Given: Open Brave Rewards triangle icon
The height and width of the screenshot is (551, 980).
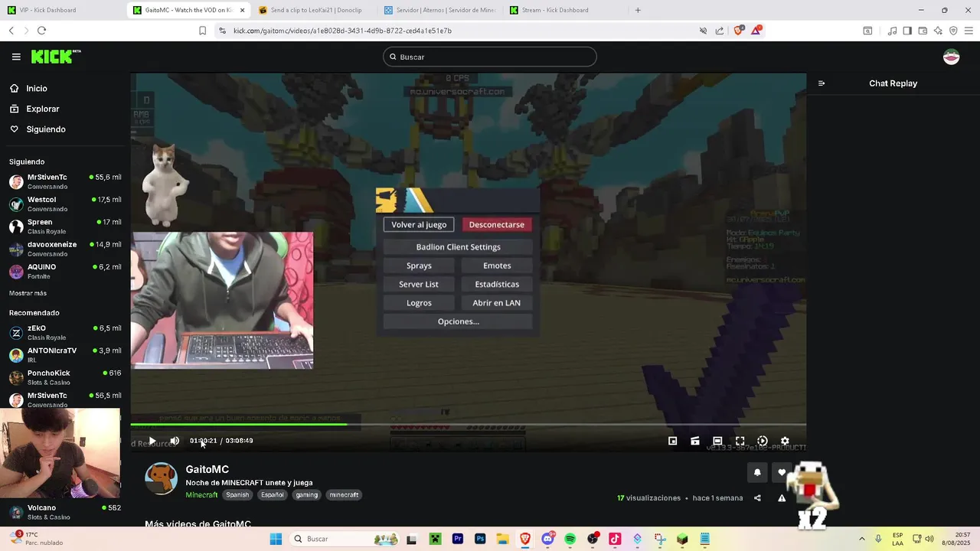Looking at the screenshot, I should [x=756, y=31].
